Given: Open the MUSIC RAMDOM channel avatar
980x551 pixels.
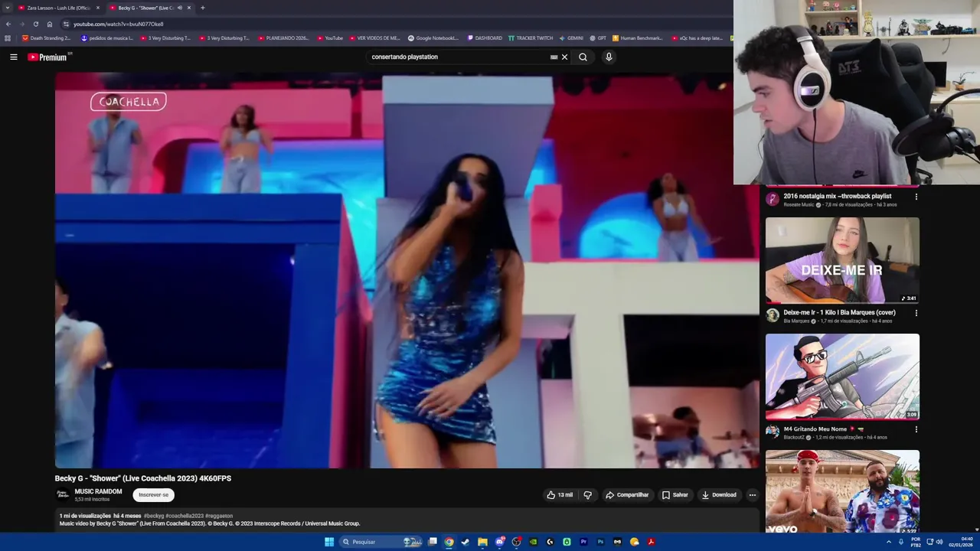Looking at the screenshot, I should click(x=63, y=495).
